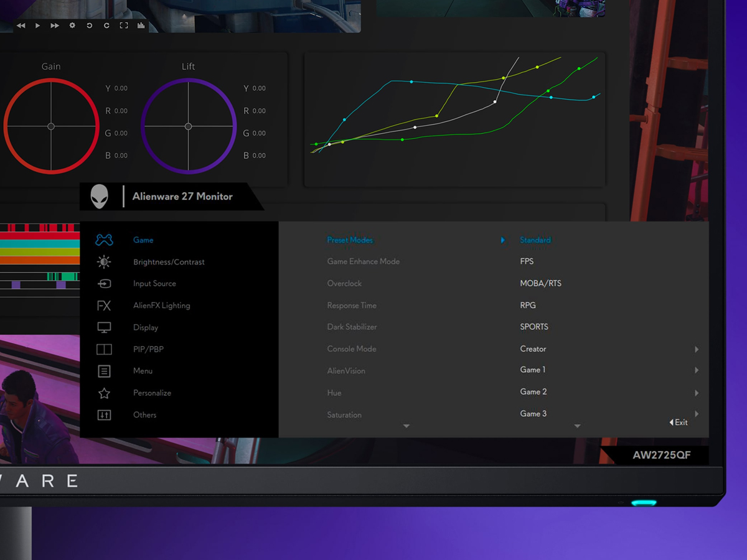Click the PIP/PBP split-screen icon
This screenshot has height=560, width=747.
point(104,350)
